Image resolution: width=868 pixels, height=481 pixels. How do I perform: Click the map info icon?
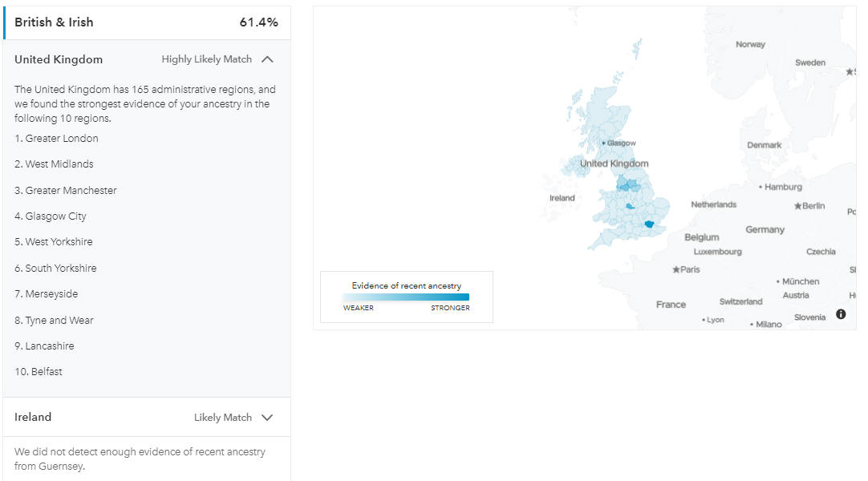point(841,314)
